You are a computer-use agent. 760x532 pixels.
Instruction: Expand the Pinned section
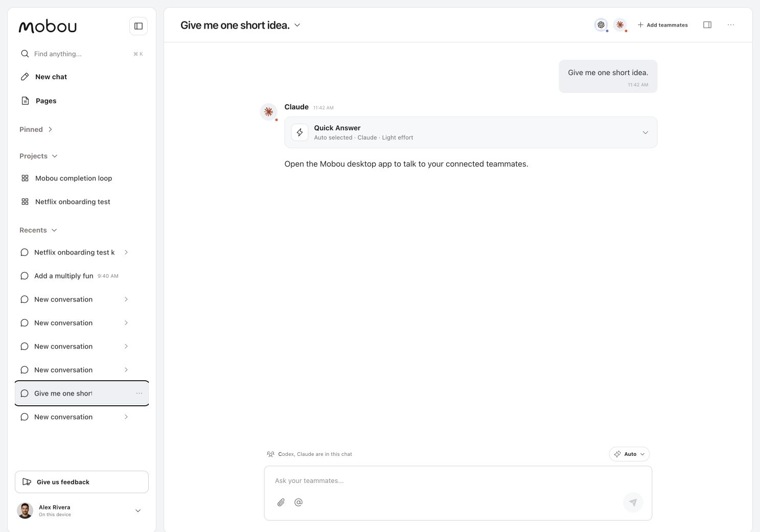tap(50, 129)
